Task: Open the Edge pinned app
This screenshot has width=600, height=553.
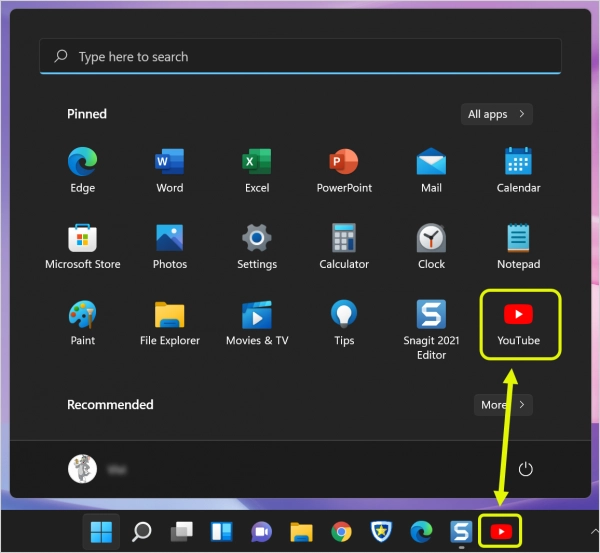Action: point(83,170)
